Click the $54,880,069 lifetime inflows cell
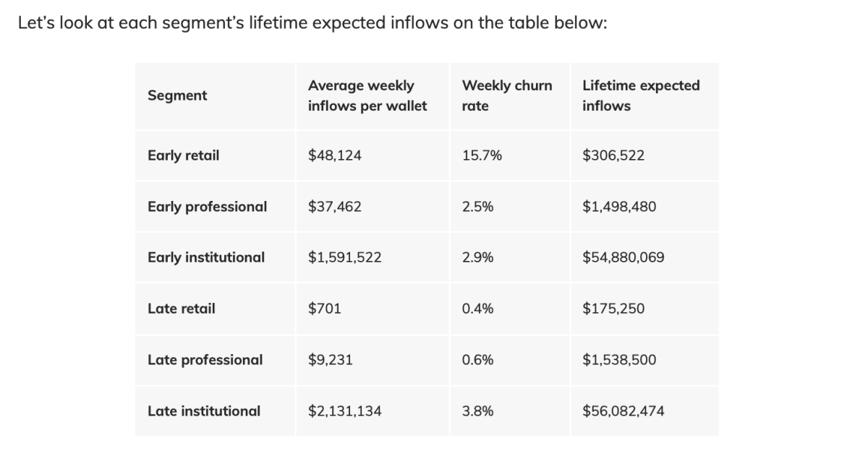 pos(623,257)
